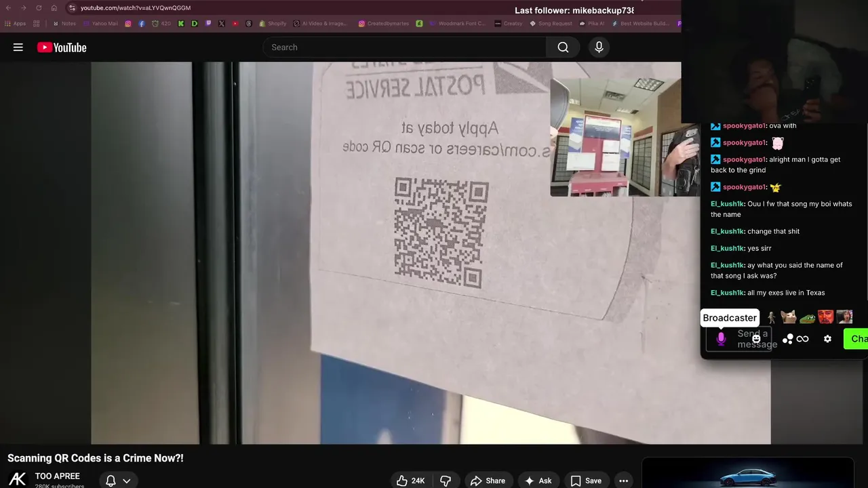868x488 pixels.
Task: Open the Song Request bookmark
Action: tap(551, 24)
